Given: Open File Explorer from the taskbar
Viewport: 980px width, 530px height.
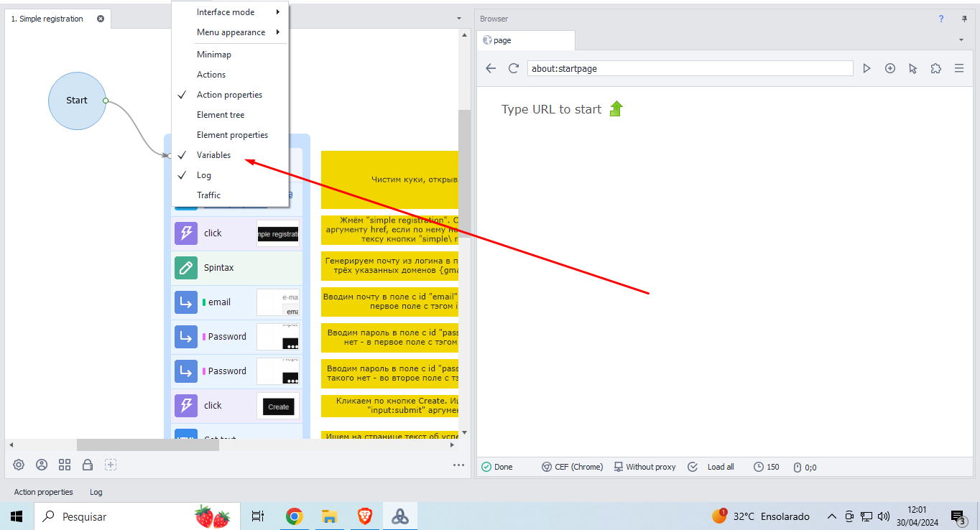Looking at the screenshot, I should 330,516.
